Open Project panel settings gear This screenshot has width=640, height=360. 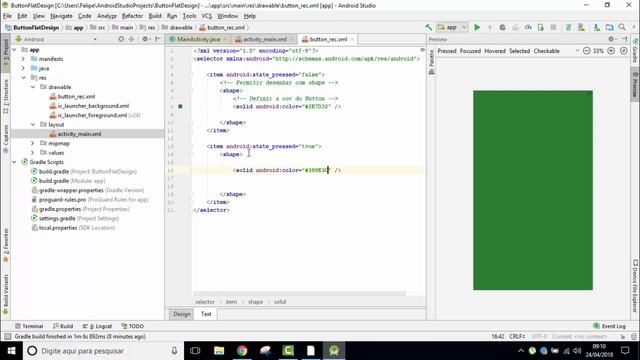[145, 39]
